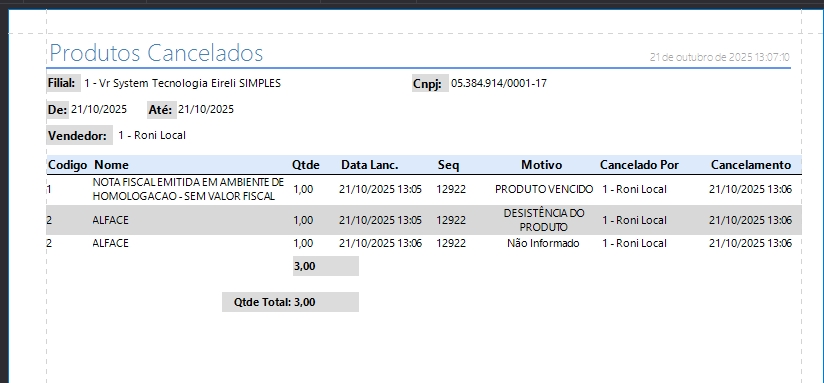
Task: Click 'Cancelado Por' value in 'Não Informado' row
Action: coord(634,243)
